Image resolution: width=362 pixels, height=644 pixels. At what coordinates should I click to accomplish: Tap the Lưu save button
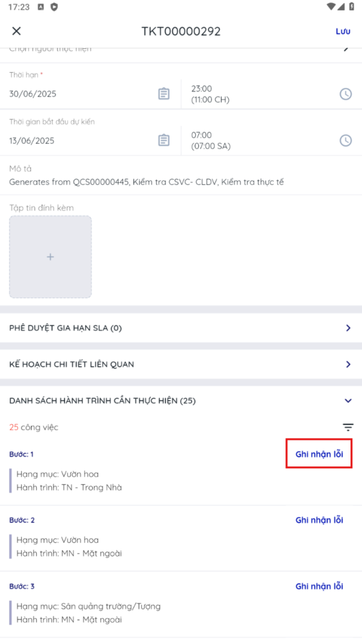click(x=343, y=31)
